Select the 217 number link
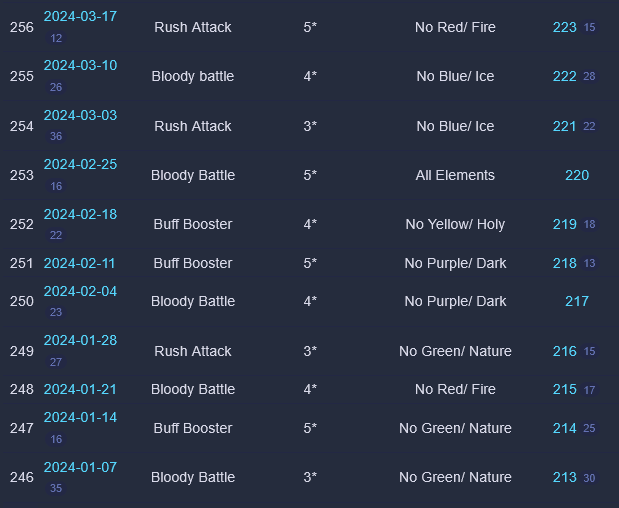Screen dimensions: 619x508 point(577,301)
